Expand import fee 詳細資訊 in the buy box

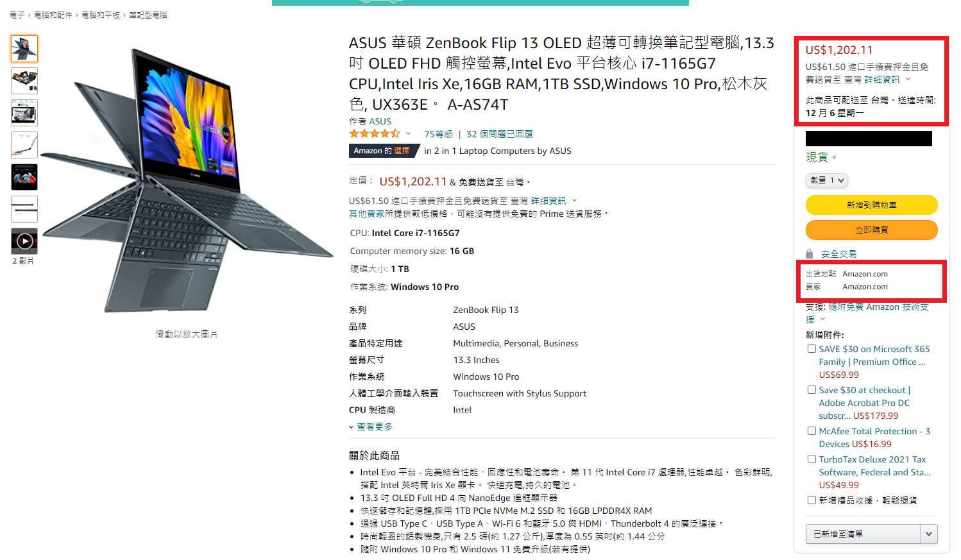click(x=887, y=80)
